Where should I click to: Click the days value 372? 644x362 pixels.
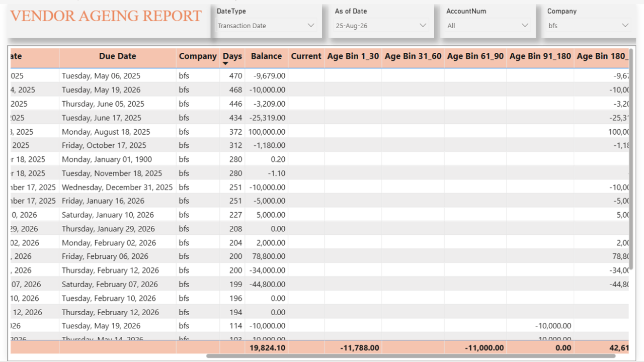(x=235, y=132)
